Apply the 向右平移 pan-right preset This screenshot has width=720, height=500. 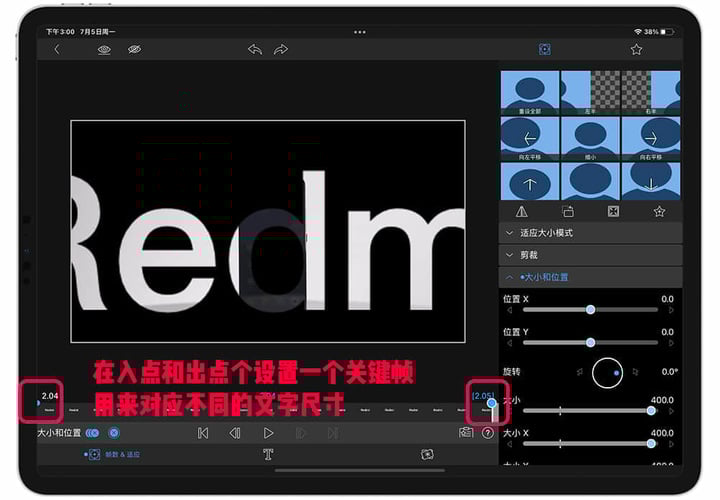point(651,139)
